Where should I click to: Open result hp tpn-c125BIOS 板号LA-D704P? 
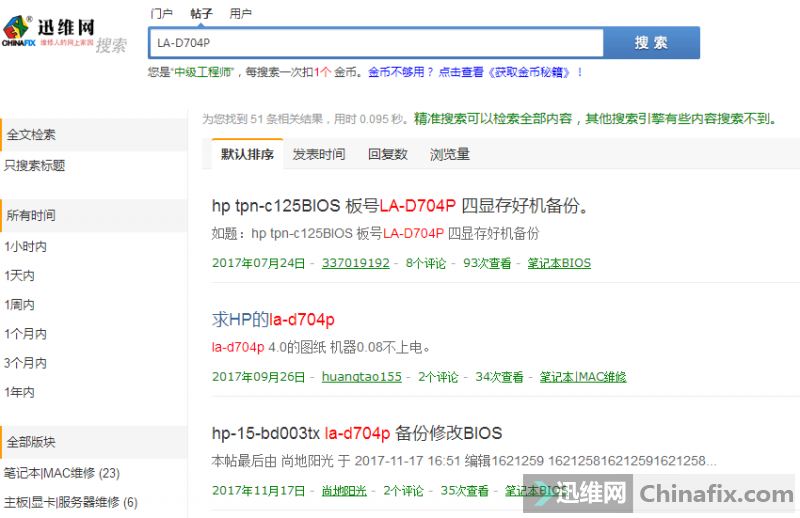click(401, 206)
